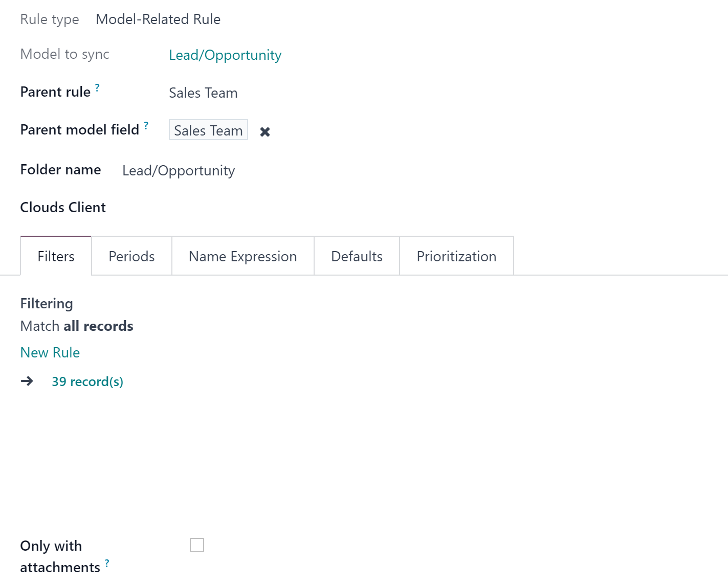Click the arrow icon beside 39 record(s)

pyautogui.click(x=27, y=381)
